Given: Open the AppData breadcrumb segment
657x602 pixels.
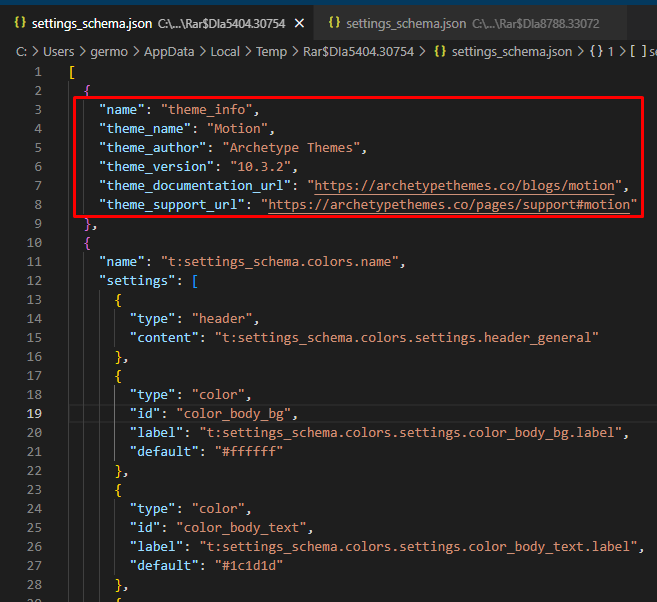Looking at the screenshot, I should (x=169, y=52).
